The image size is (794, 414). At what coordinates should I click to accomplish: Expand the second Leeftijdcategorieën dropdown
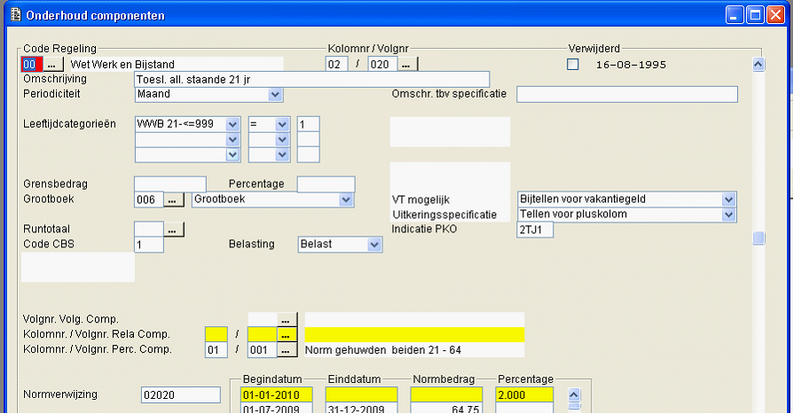(232, 139)
